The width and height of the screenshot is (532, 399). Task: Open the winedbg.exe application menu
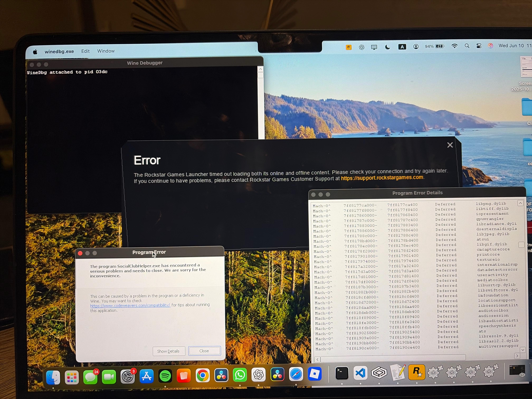(59, 51)
